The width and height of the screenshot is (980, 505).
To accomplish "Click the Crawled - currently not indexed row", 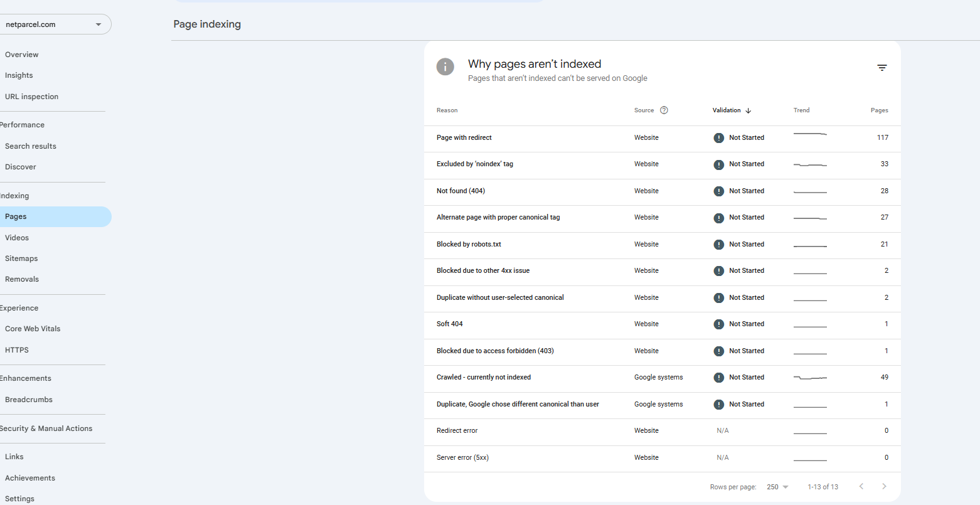I will coord(483,377).
